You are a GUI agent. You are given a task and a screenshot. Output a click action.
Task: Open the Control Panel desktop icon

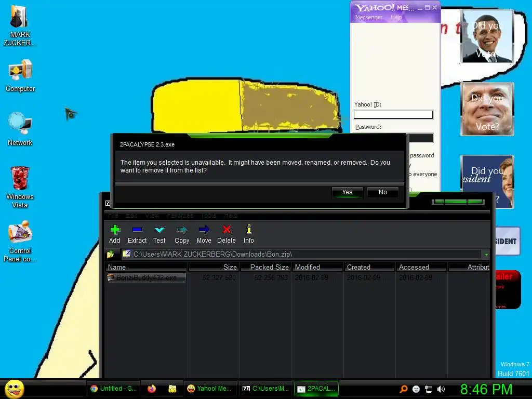[20, 241]
